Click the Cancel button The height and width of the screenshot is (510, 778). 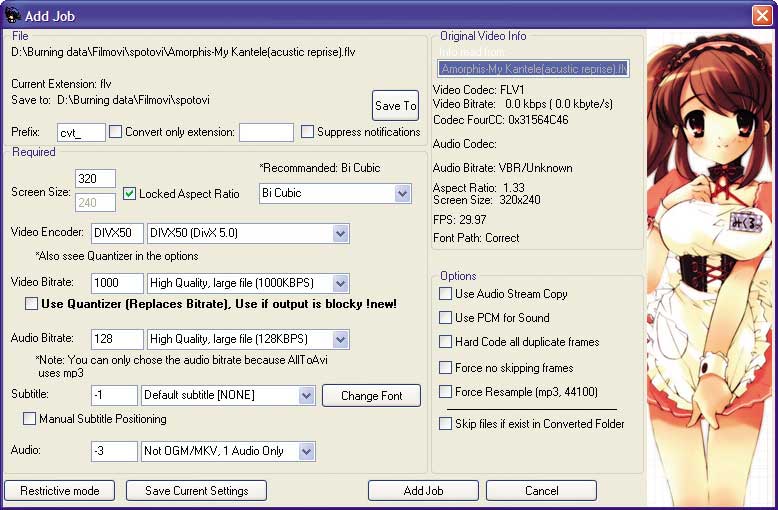coord(541,491)
